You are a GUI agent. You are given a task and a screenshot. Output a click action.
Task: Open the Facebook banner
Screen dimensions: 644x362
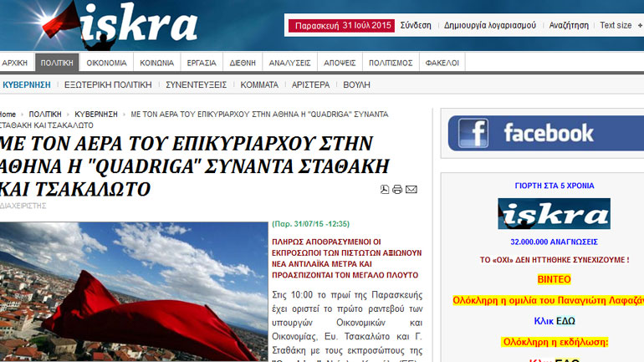[x=546, y=133]
